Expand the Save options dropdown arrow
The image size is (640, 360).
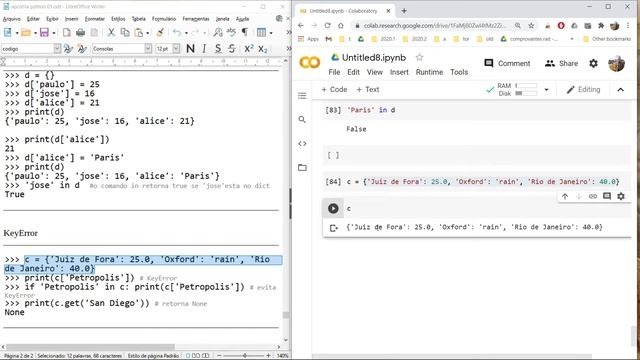[x=53, y=33]
